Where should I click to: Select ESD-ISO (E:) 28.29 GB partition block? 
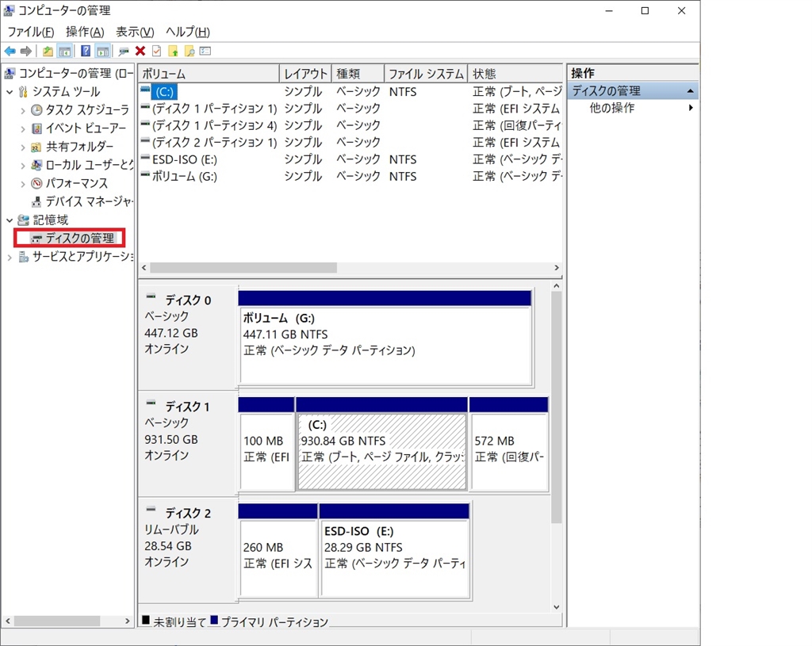[395, 551]
